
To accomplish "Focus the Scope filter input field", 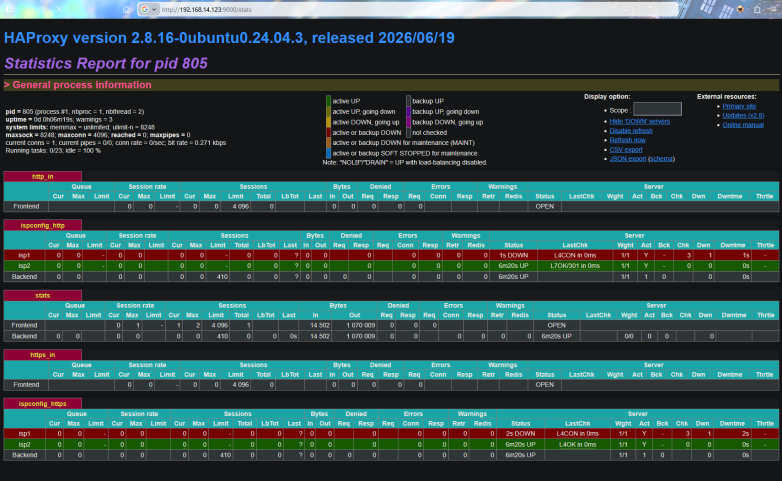I will point(657,109).
